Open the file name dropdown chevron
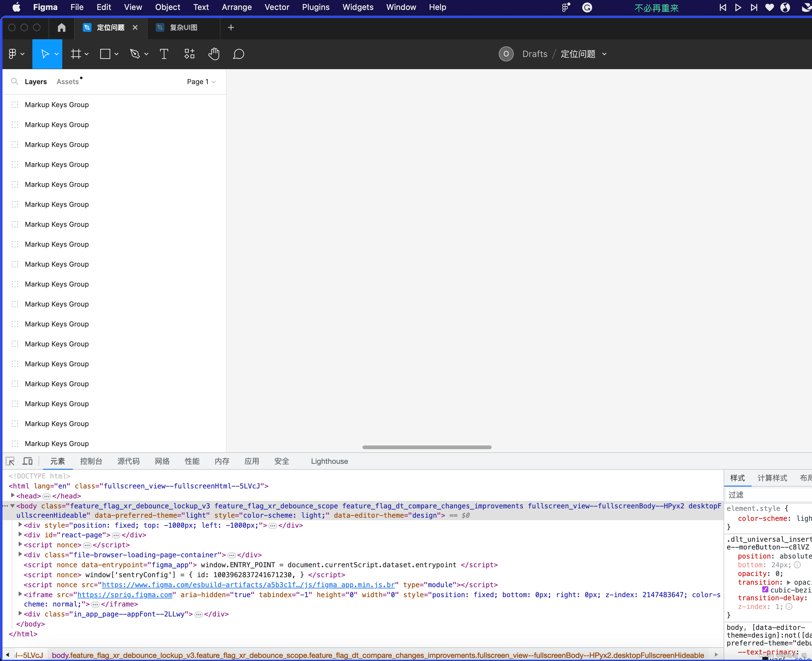812x661 pixels. click(604, 54)
